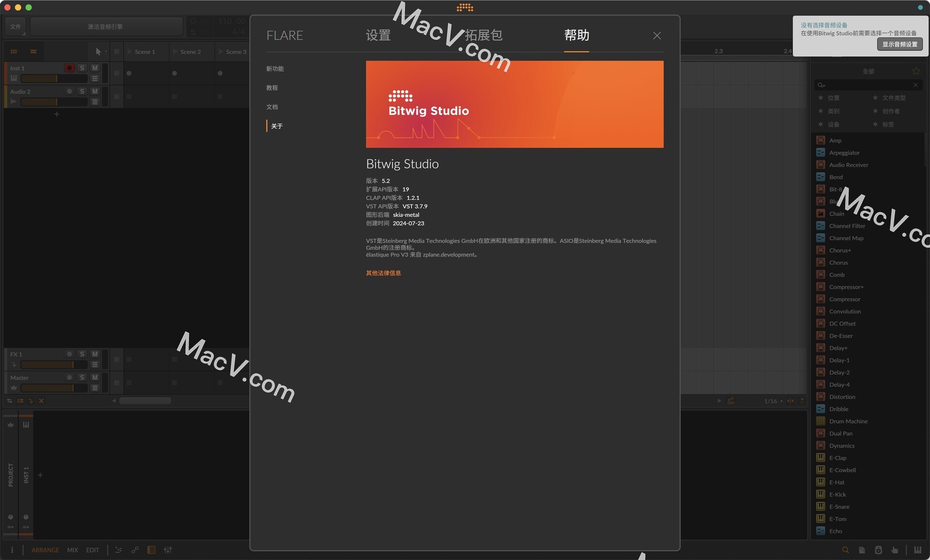Adjust the Audio 2 volume fader
Screen dimensions: 930x560
54,102
